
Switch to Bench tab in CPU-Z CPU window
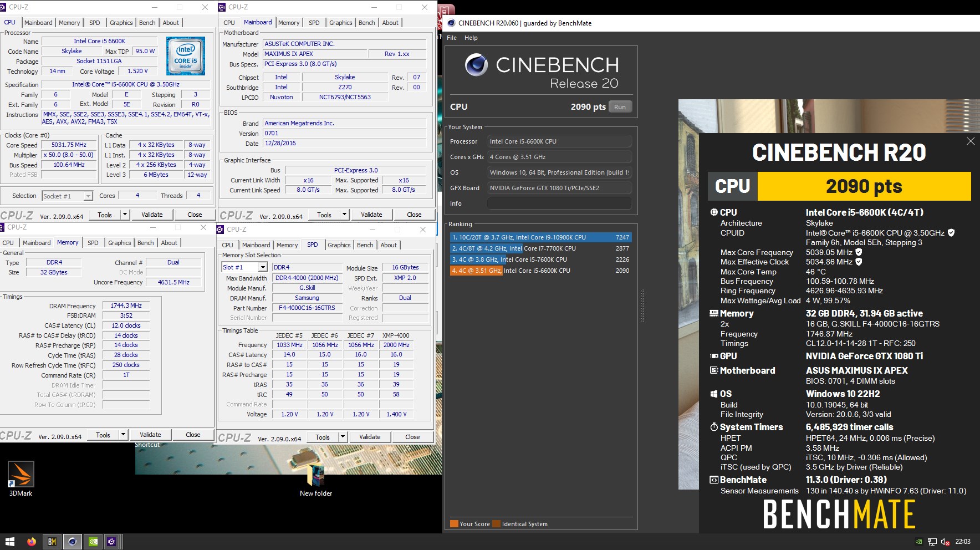coord(147,23)
